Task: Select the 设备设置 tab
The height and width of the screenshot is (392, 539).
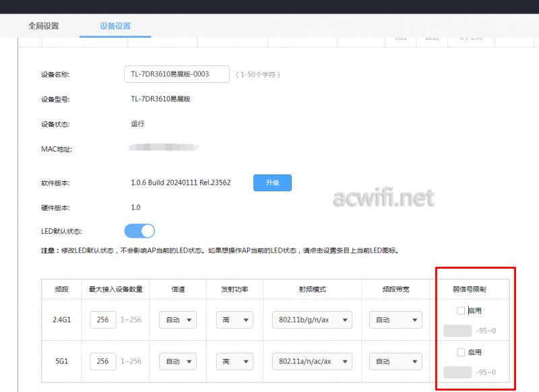Action: (115, 26)
